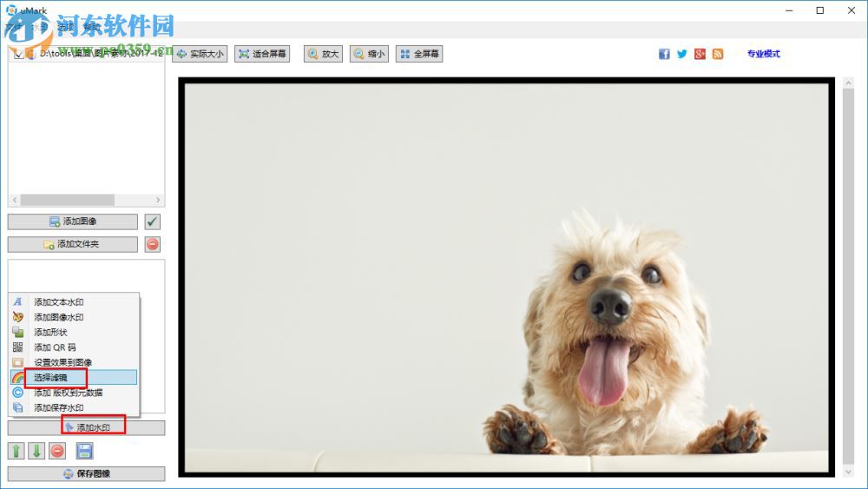Click the blue floppy save-watermark icon
Viewport: 868px width, 489px height.
tap(84, 451)
